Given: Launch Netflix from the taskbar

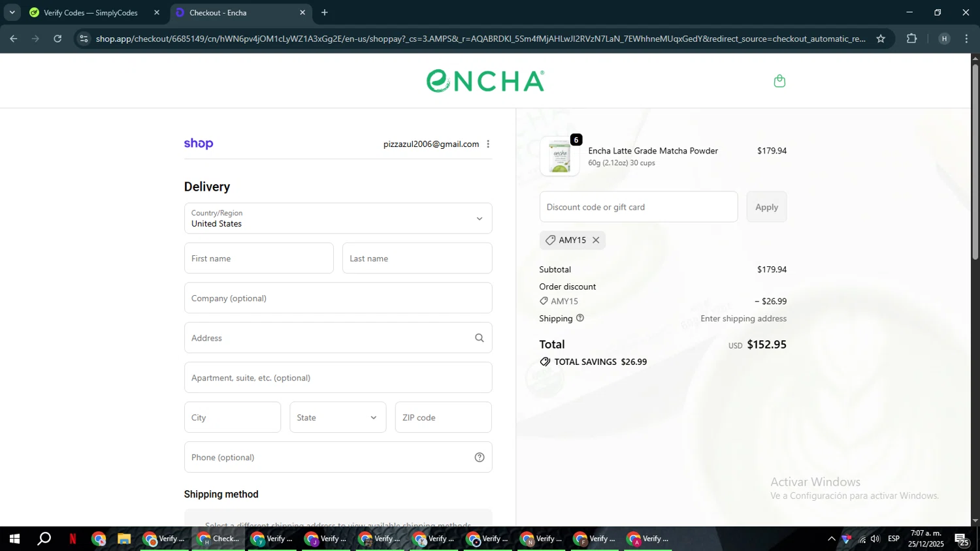Looking at the screenshot, I should point(73,539).
